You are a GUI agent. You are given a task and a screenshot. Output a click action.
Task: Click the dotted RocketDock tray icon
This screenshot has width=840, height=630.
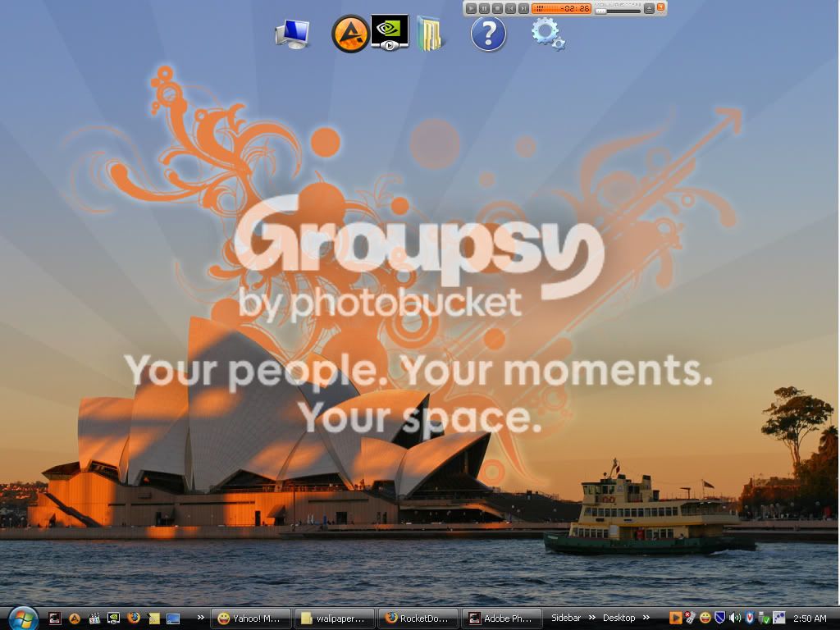coord(778,619)
